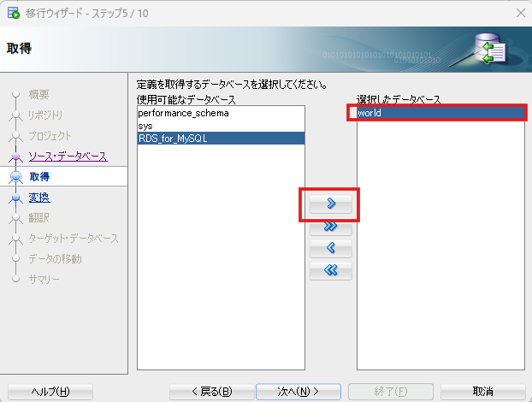Click the ターゲット・データベース step in sidebar
The width and height of the screenshot is (532, 402).
tap(74, 238)
